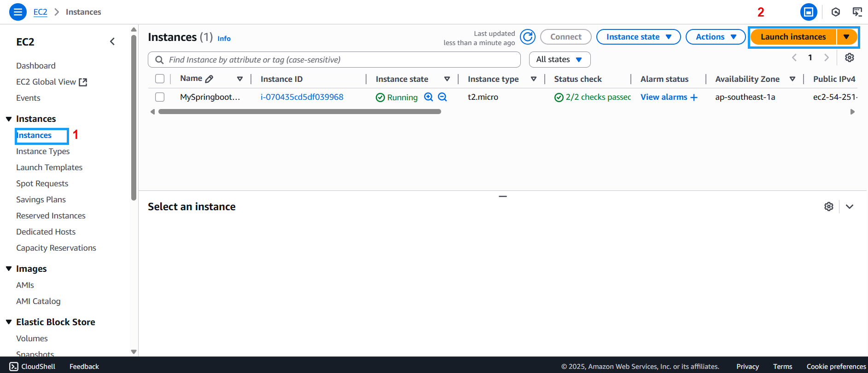This screenshot has width=868, height=373.
Task: Open the Actions dropdown menu
Action: pos(716,37)
